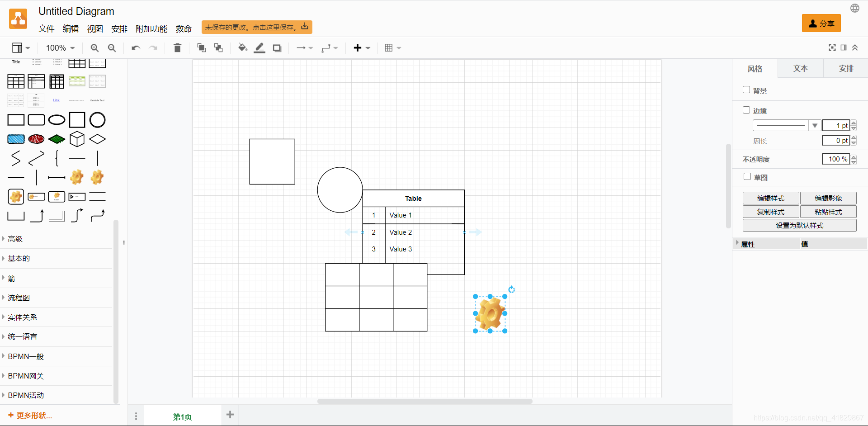Click 更多形状 more shapes link
Viewport: 868px width, 426px height.
click(30, 415)
